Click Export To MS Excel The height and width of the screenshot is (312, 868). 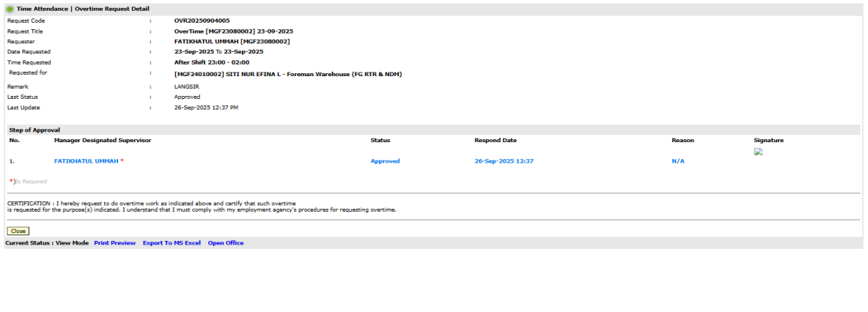tap(172, 243)
